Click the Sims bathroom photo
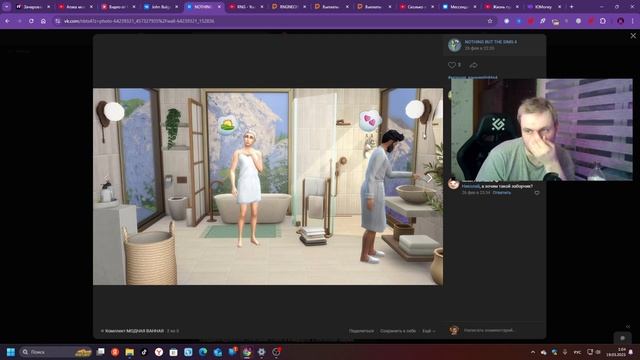Viewport: 640px width, 360px height. [268, 187]
